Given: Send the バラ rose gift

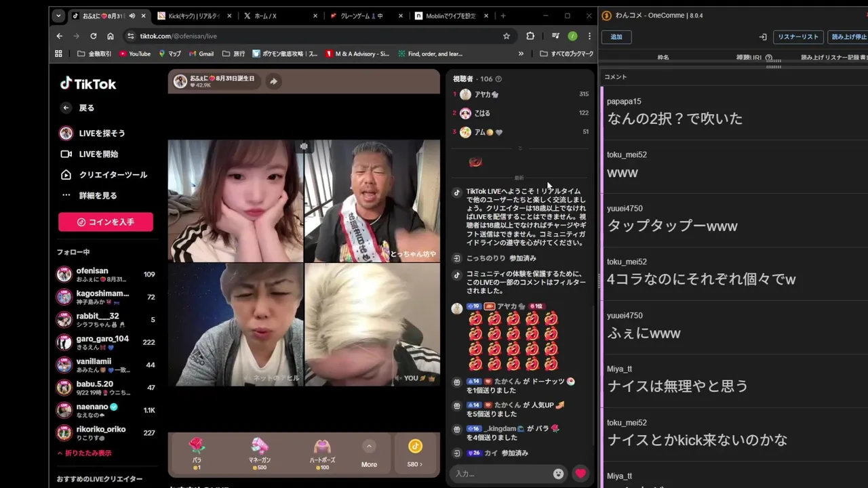Looking at the screenshot, I should pyautogui.click(x=197, y=453).
